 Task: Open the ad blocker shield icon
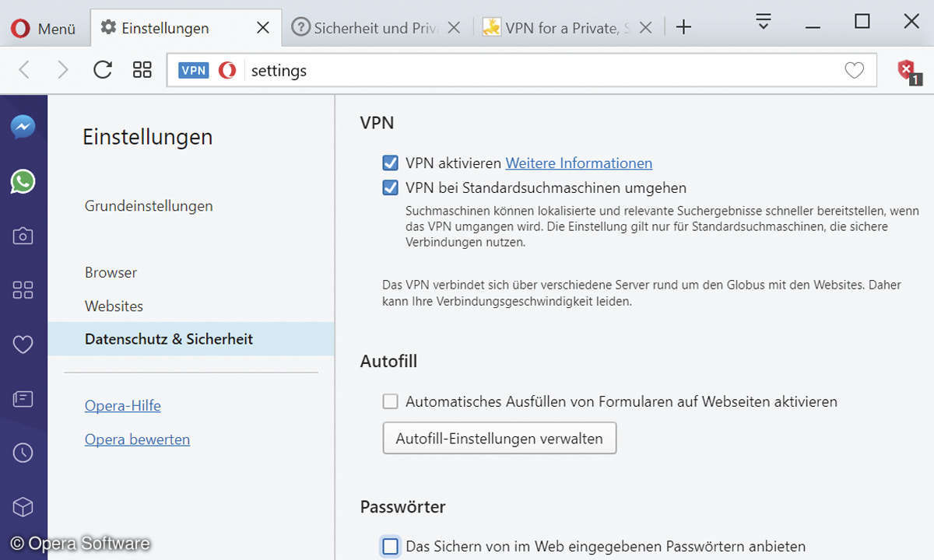click(x=908, y=71)
